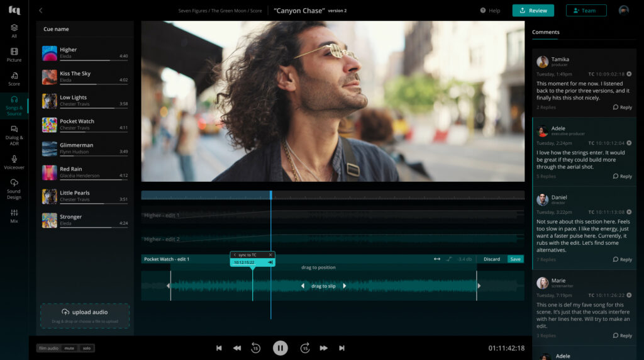This screenshot has height=360, width=644.
Task: Jump to Tamika's comment timecode play icon
Action: click(629, 74)
